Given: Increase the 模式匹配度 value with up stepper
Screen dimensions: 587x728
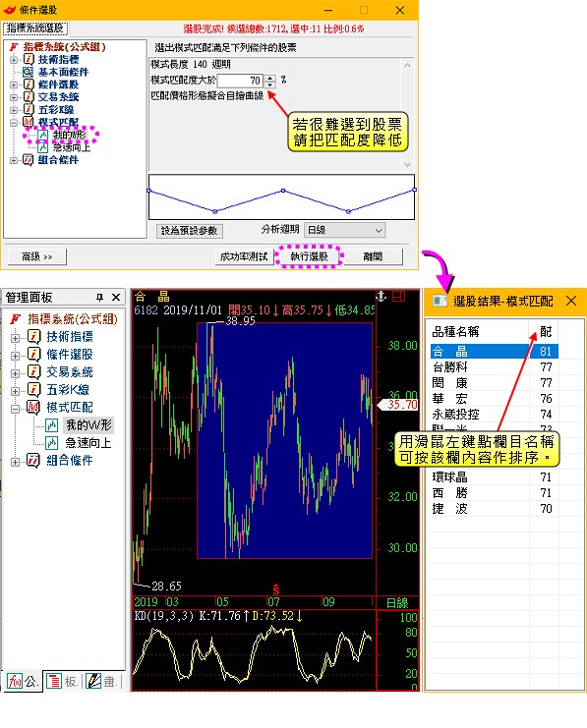Looking at the screenshot, I should [270, 78].
